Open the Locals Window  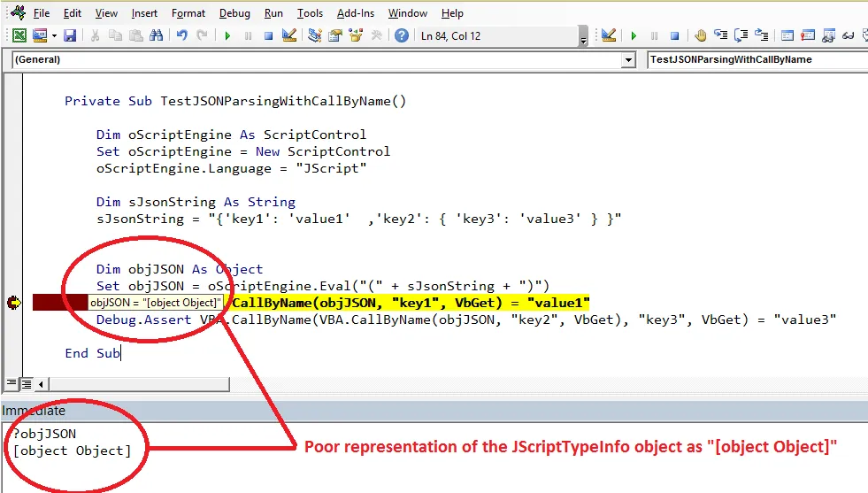(x=787, y=36)
